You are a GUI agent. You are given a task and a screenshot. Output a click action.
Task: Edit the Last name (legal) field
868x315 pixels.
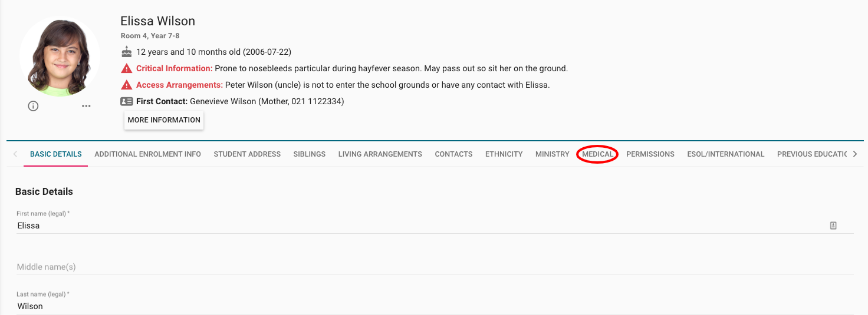pos(413,306)
